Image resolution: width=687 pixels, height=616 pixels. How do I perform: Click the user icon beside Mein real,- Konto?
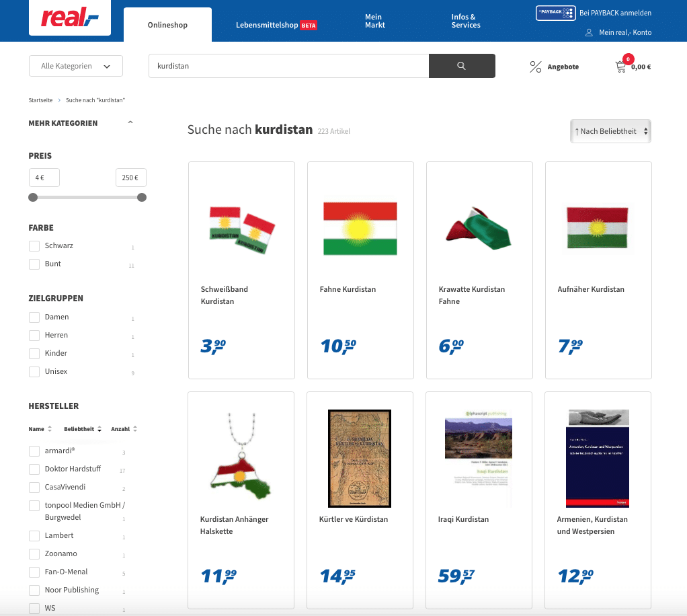(588, 32)
